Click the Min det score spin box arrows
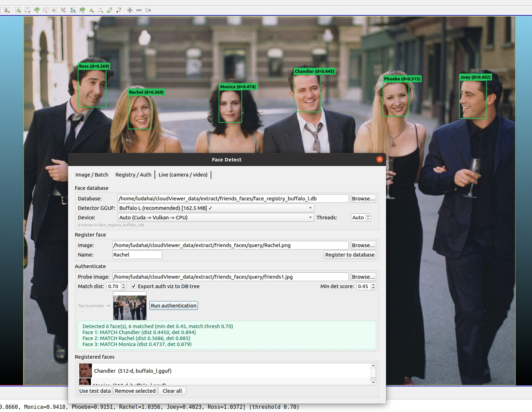This screenshot has height=412, width=532. tap(373, 286)
